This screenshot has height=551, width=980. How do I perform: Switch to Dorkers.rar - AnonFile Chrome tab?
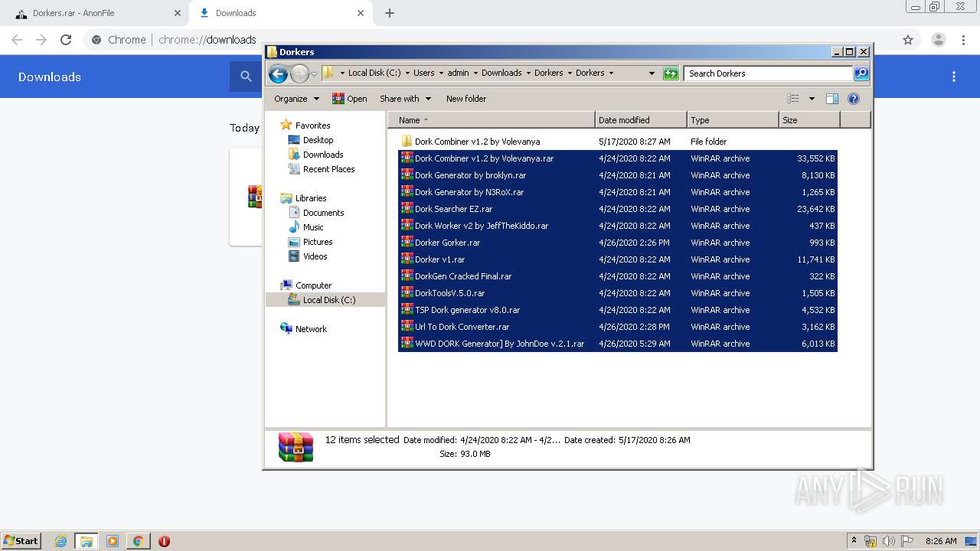94,13
